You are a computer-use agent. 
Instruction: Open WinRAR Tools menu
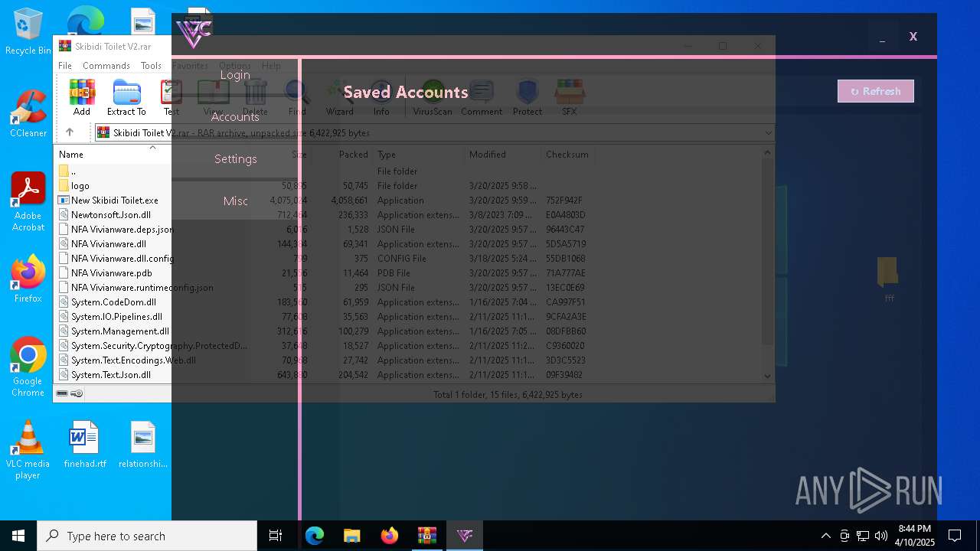(151, 66)
